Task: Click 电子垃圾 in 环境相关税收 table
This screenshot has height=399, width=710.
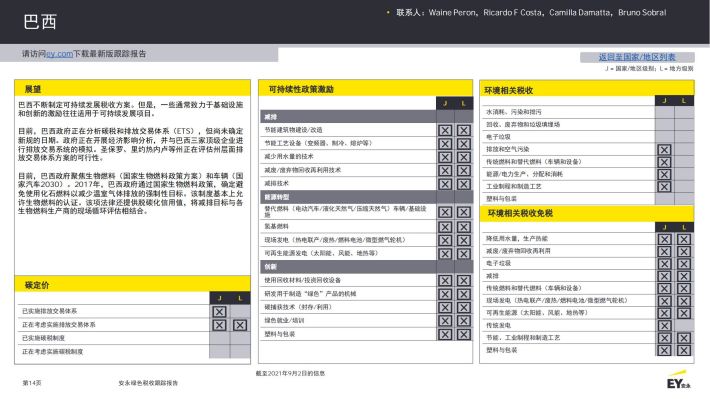Action: coord(498,137)
